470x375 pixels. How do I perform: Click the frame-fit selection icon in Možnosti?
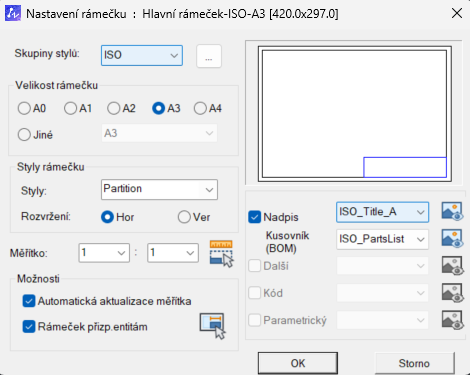[213, 326]
